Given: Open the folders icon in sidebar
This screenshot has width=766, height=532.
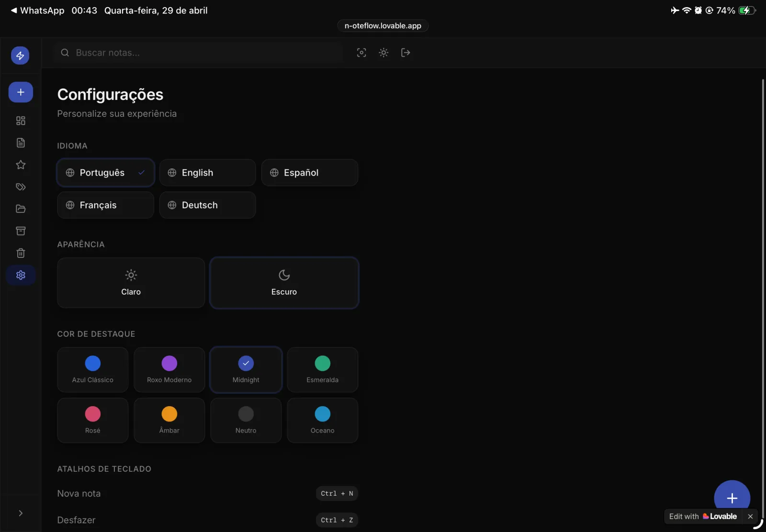Looking at the screenshot, I should (21, 209).
